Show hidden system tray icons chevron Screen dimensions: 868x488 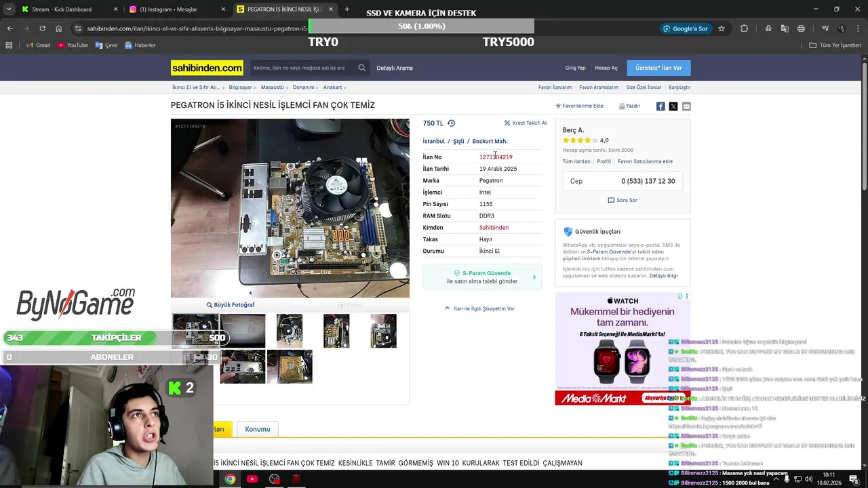(777, 479)
